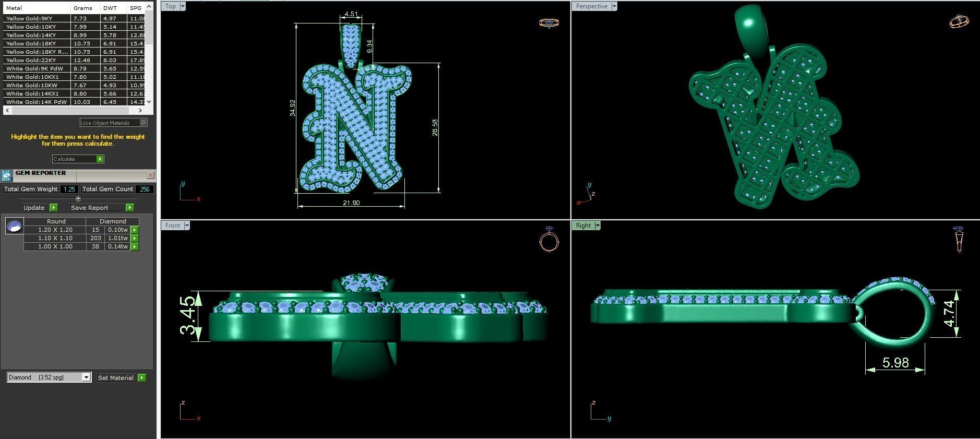Image resolution: width=980 pixels, height=439 pixels.
Task: Click the metal list right scroll arrow
Action: [x=140, y=110]
